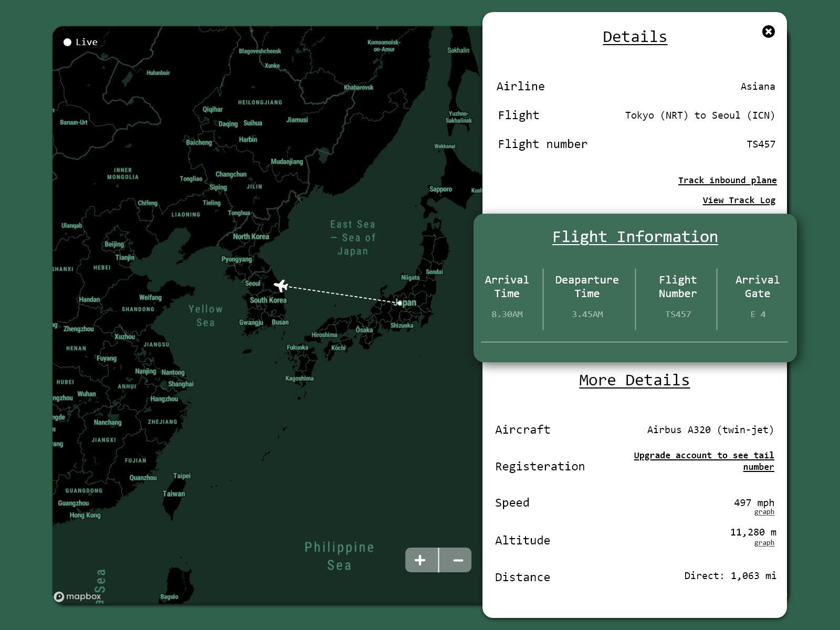
Task: Click Niigata label on the map
Action: [410, 277]
